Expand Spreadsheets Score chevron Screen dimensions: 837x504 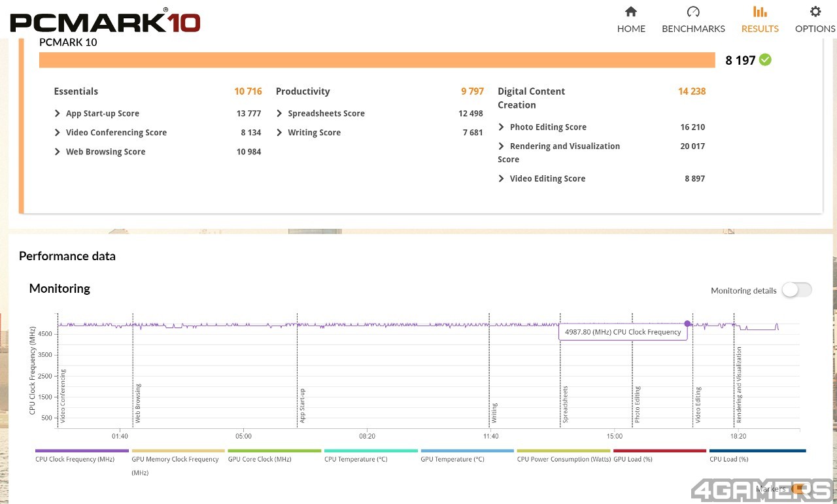[280, 113]
